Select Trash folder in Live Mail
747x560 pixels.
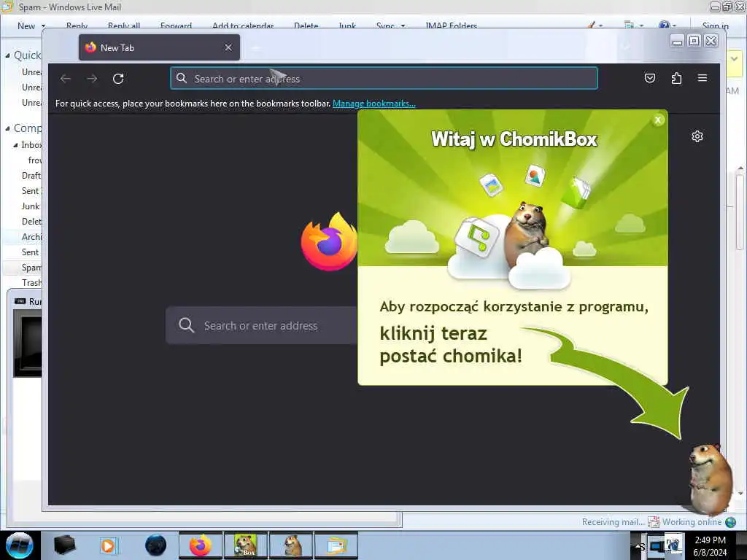click(31, 283)
